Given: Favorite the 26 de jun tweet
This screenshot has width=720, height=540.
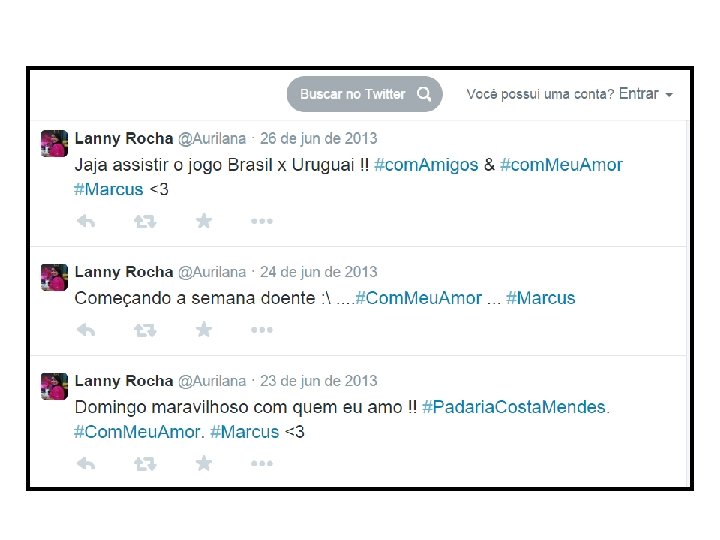Looking at the screenshot, I should 204,221.
